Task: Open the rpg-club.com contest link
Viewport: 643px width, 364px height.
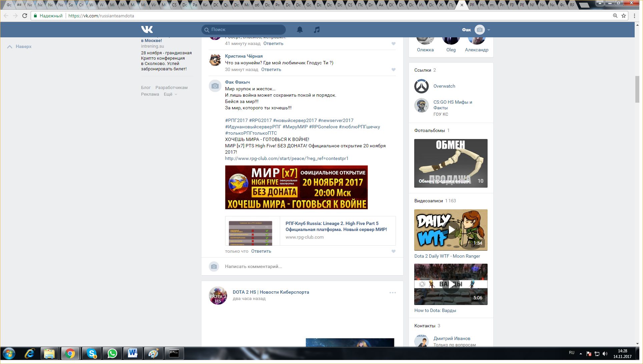Action: 286,159
